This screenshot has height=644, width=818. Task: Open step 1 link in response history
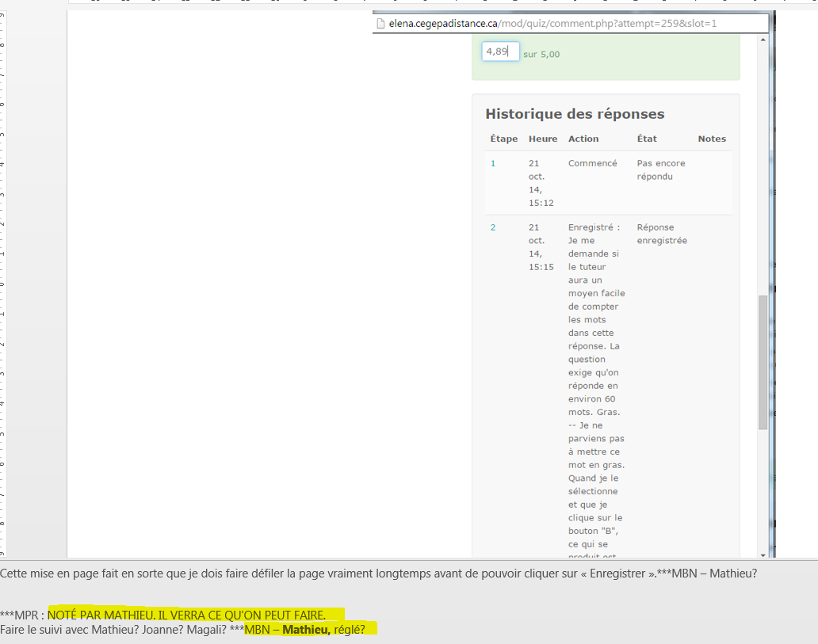pos(493,164)
